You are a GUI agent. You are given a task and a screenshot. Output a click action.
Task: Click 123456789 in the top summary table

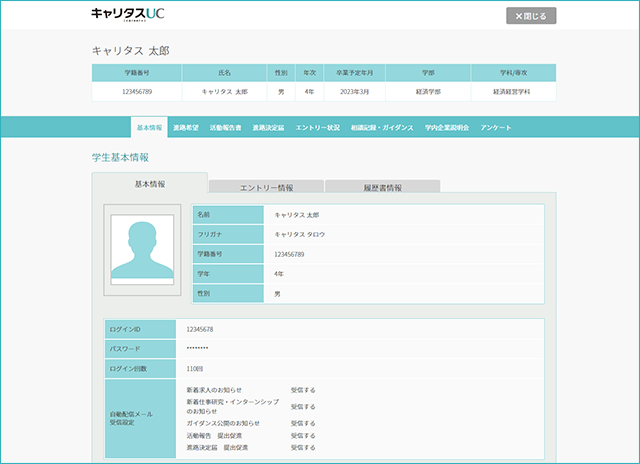tap(137, 92)
